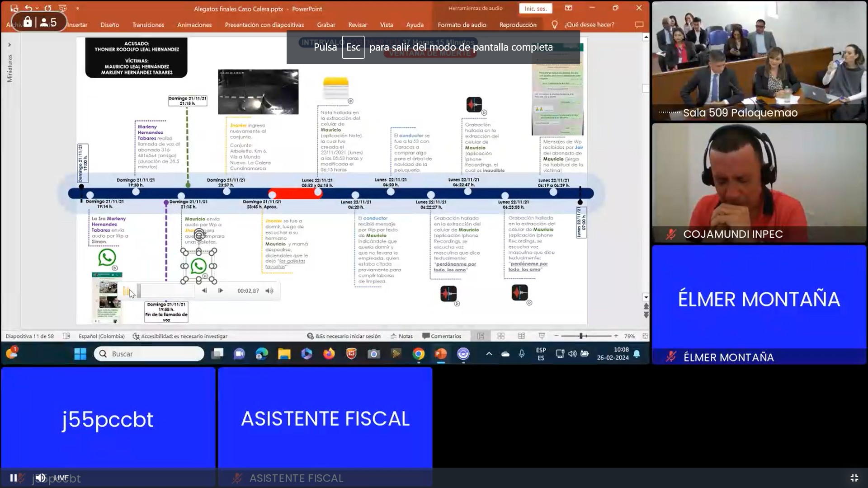The width and height of the screenshot is (868, 488).
Task: Click the 79% zoom level
Action: (x=629, y=336)
